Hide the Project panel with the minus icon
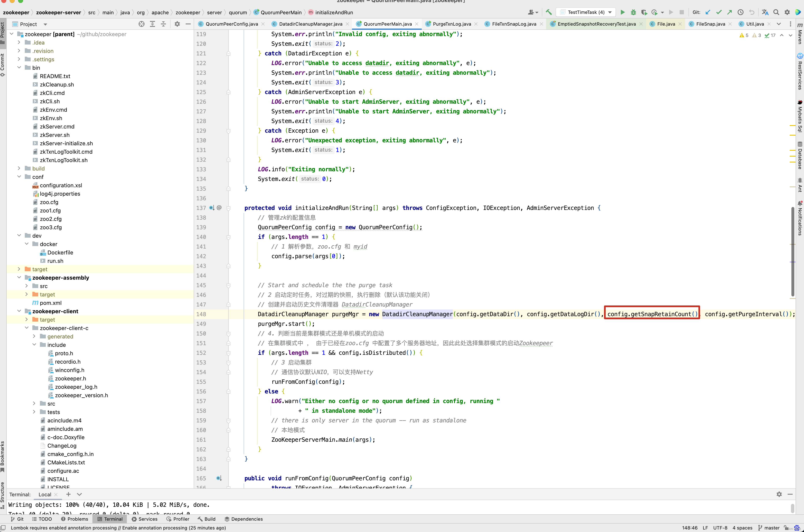 pyautogui.click(x=188, y=24)
